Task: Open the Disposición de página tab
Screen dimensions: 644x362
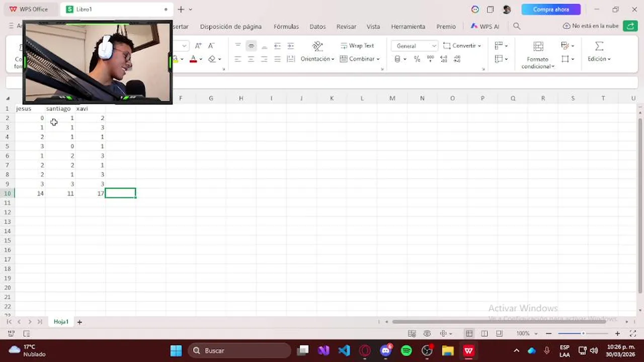Action: tap(231, 27)
